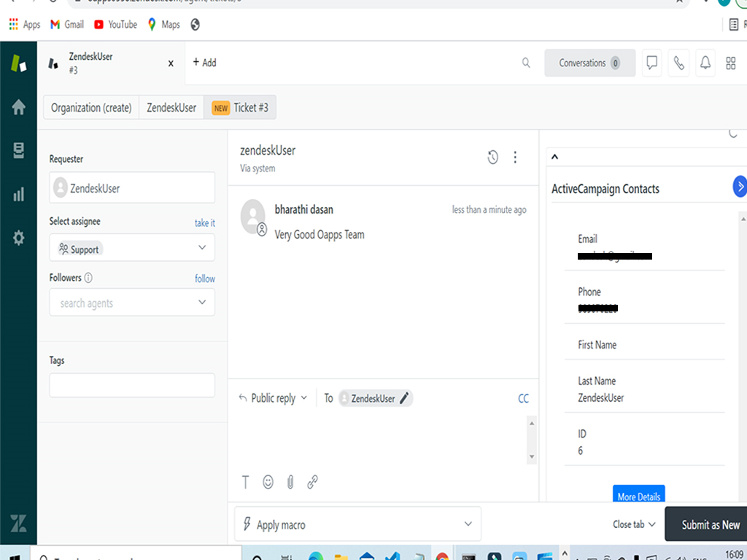Viewport: 747px width, 560px height.
Task: Open Reporting bar chart icon
Action: (x=19, y=195)
